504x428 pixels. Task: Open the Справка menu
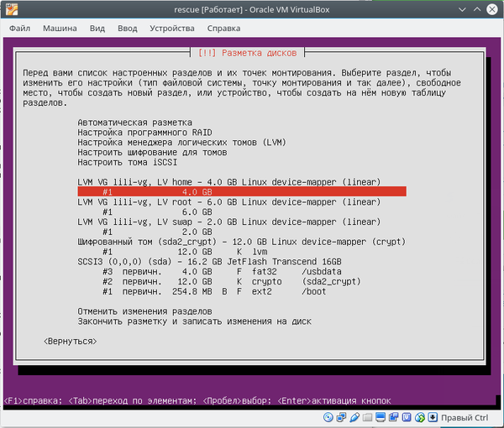tap(223, 29)
